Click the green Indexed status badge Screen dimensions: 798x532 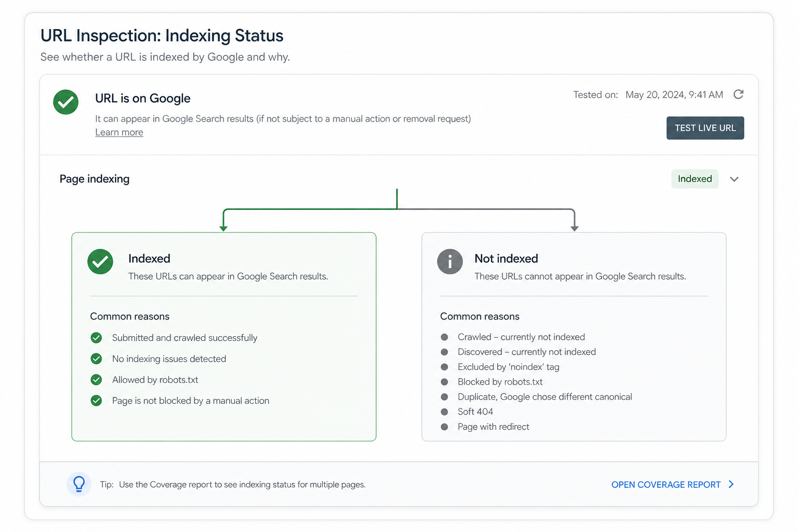click(695, 179)
